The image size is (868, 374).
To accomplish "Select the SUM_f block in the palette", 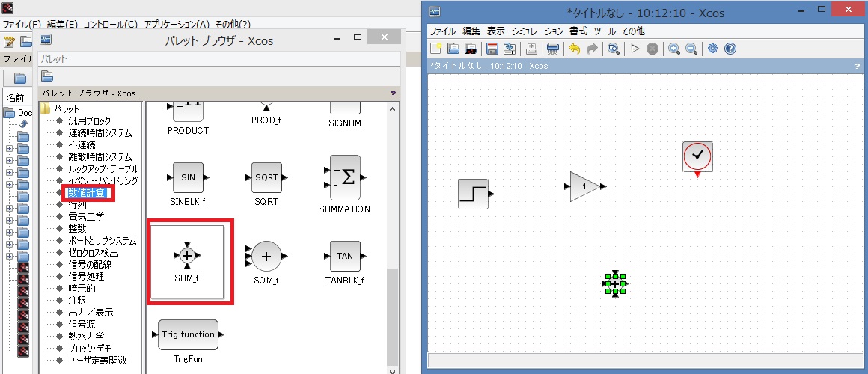I will [x=187, y=261].
